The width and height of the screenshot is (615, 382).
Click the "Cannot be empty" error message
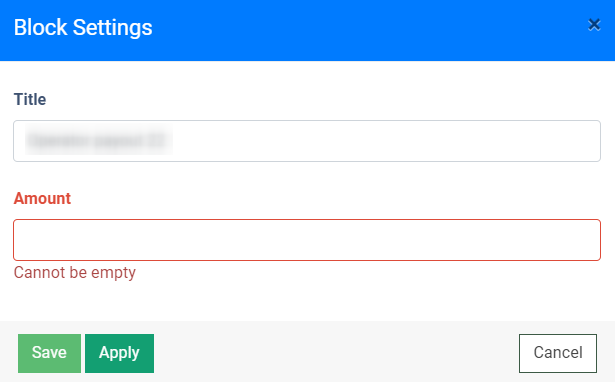pyautogui.click(x=75, y=273)
